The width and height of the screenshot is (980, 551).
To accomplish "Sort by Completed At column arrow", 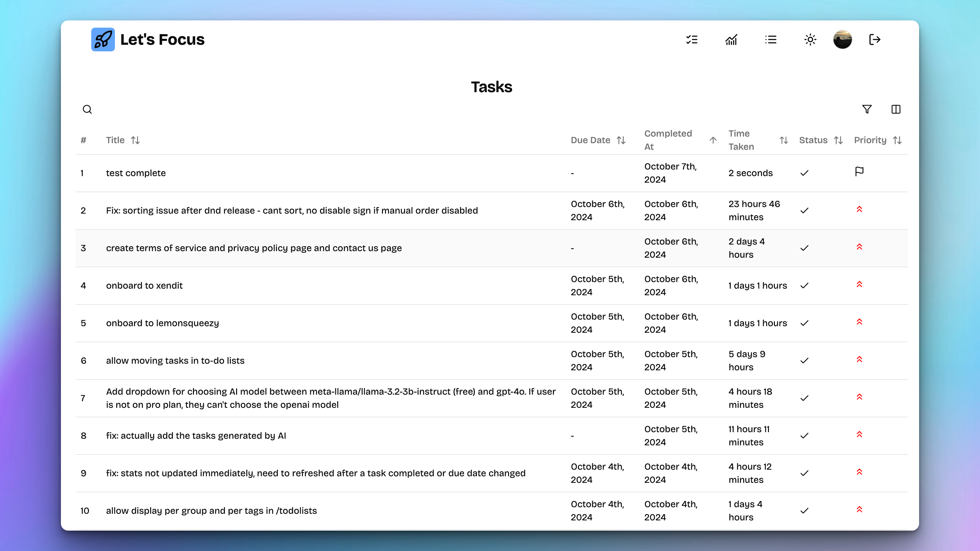I will tap(713, 140).
